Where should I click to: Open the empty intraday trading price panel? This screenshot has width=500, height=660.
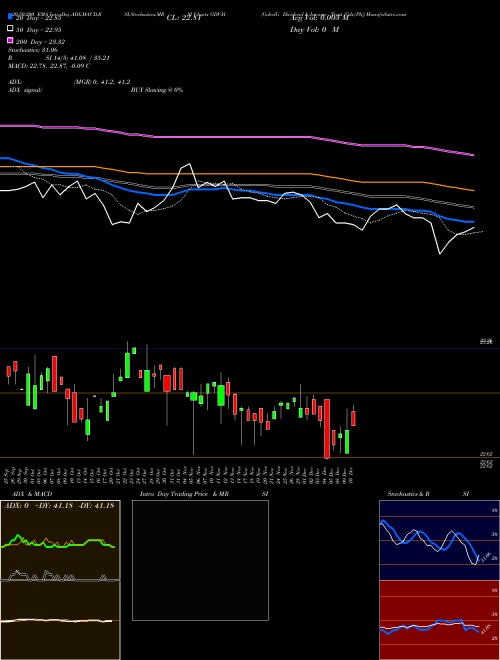click(x=200, y=560)
